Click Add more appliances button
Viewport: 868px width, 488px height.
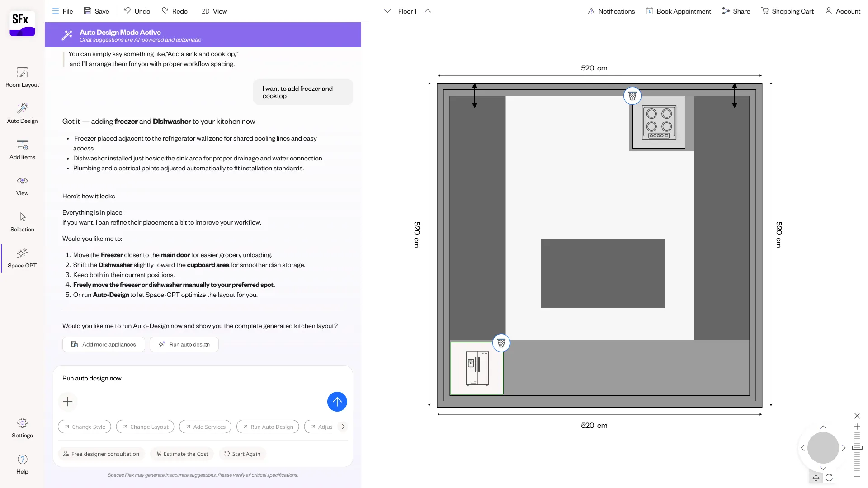tap(104, 344)
